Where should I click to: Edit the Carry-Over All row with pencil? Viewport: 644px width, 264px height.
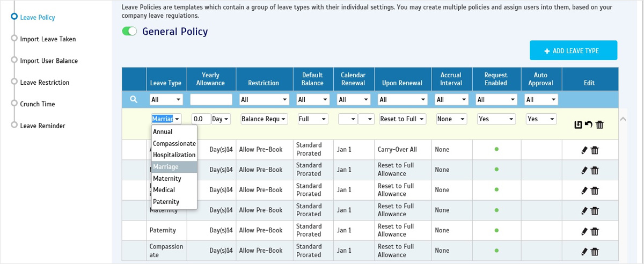point(584,150)
